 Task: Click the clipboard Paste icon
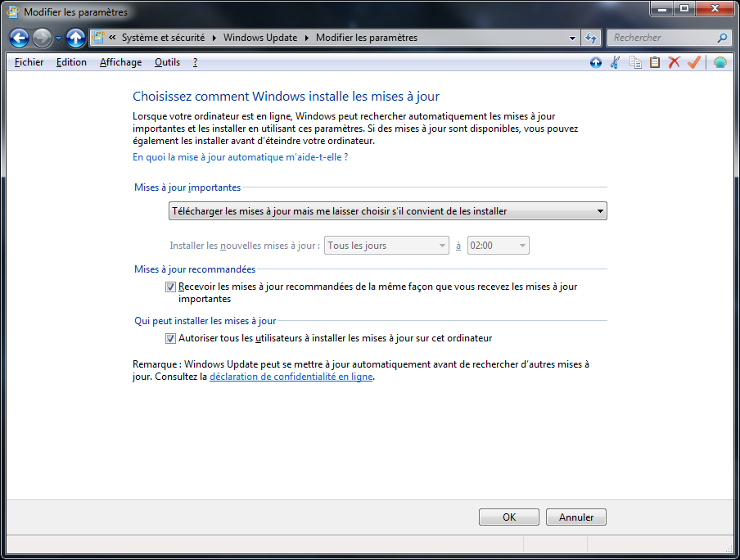655,62
